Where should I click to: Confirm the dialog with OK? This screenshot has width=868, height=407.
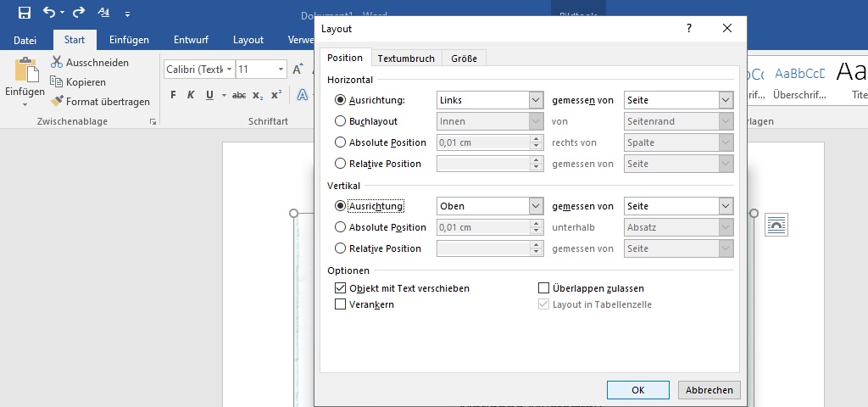638,390
